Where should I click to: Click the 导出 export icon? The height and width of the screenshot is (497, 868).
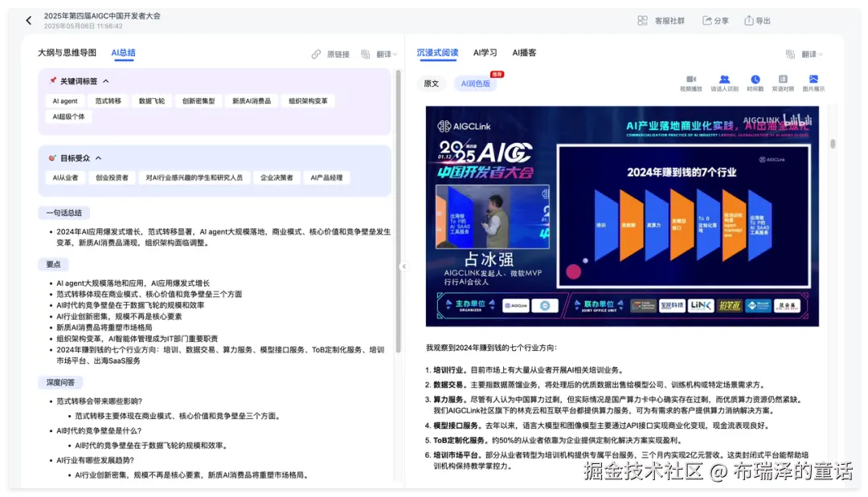pos(748,20)
